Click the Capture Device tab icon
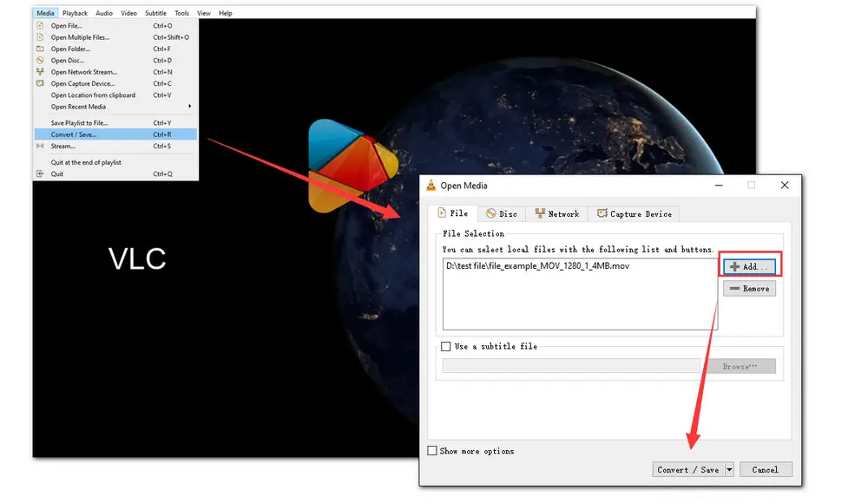Screen dimensions: 868x503 (x=602, y=213)
